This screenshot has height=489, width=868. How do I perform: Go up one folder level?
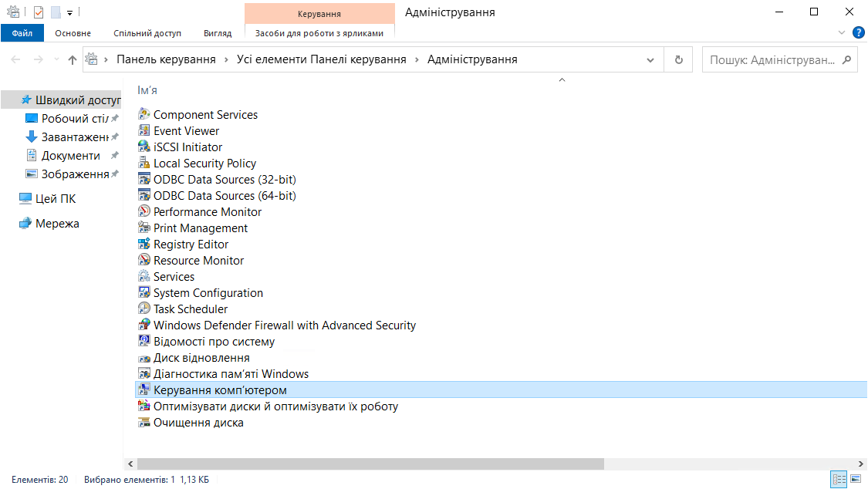click(73, 59)
